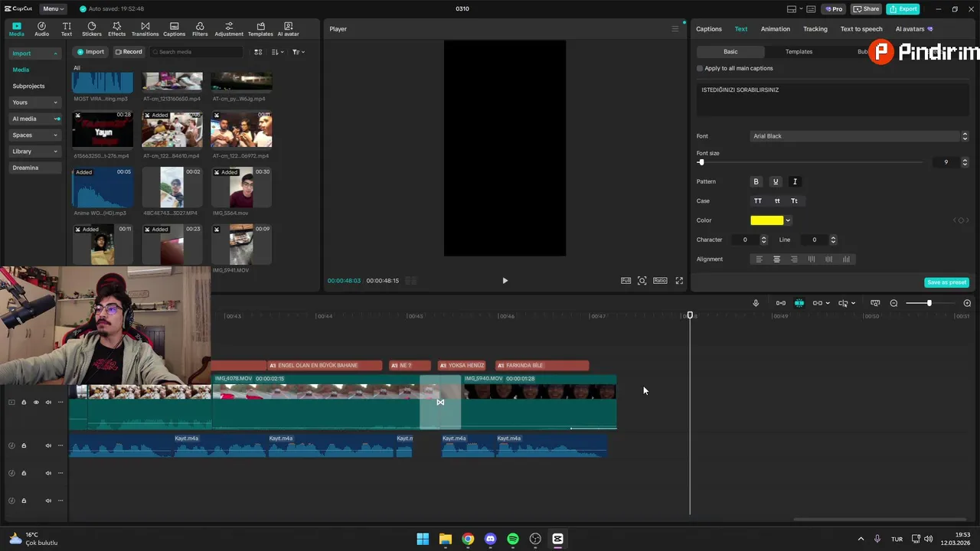This screenshot has width=980, height=551.
Task: Click the player fullscreen expand icon
Action: point(679,281)
